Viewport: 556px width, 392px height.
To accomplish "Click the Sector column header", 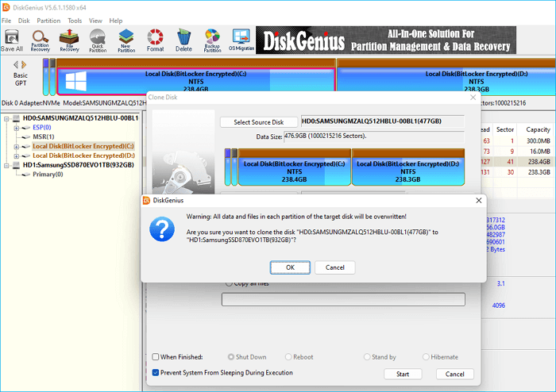I will [505, 129].
